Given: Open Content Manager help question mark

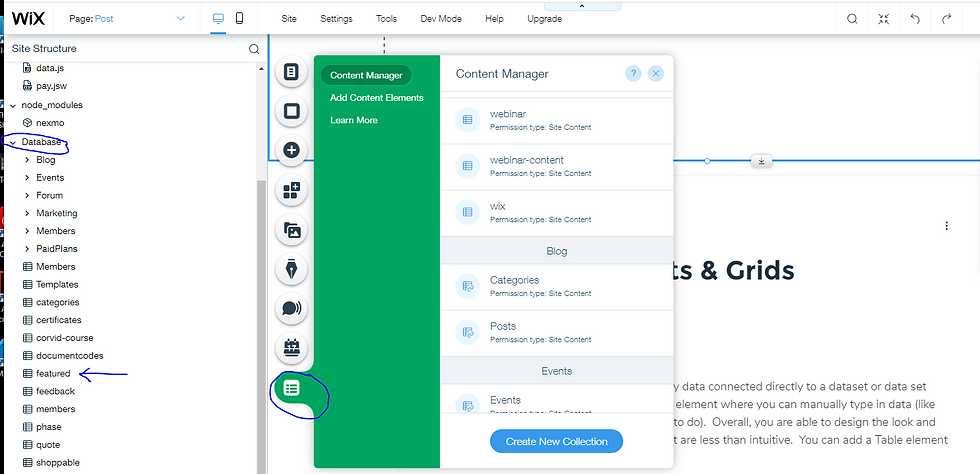Looking at the screenshot, I should (x=633, y=74).
